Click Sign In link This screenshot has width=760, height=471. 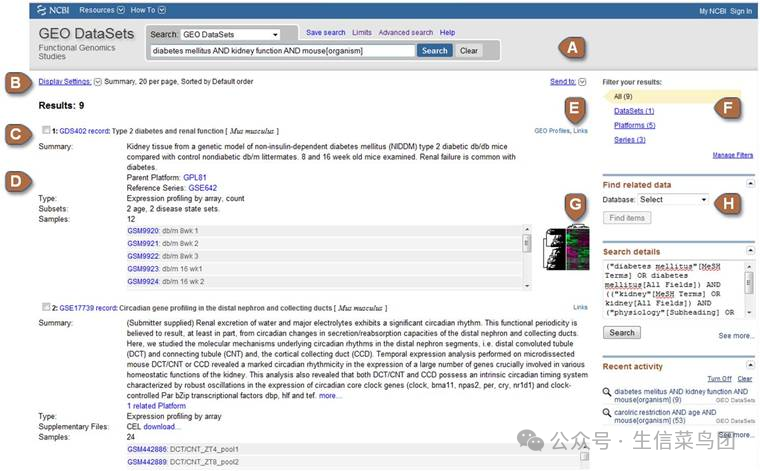[741, 11]
